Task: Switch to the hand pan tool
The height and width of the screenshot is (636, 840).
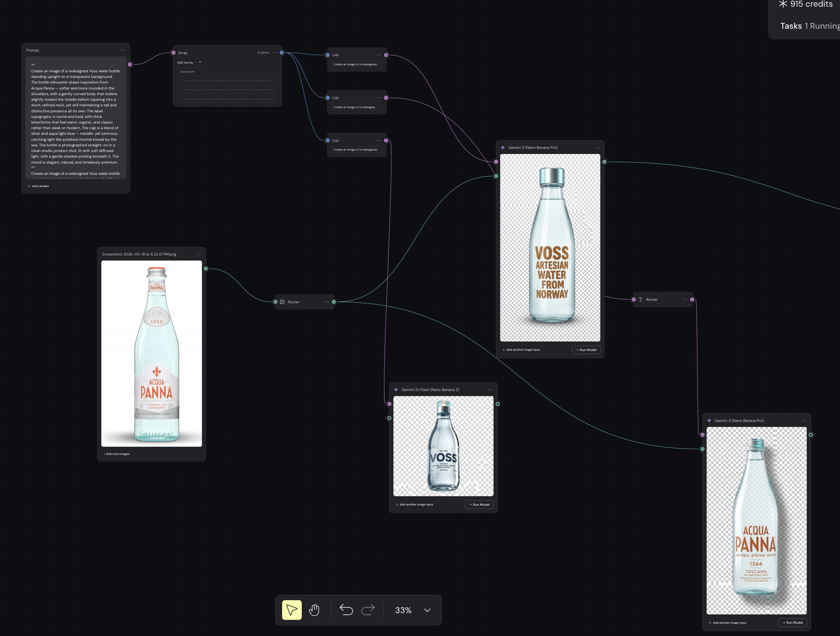Action: pos(314,610)
